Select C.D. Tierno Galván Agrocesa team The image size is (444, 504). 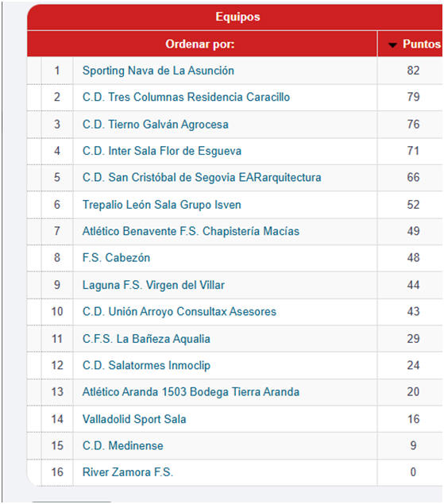point(156,125)
